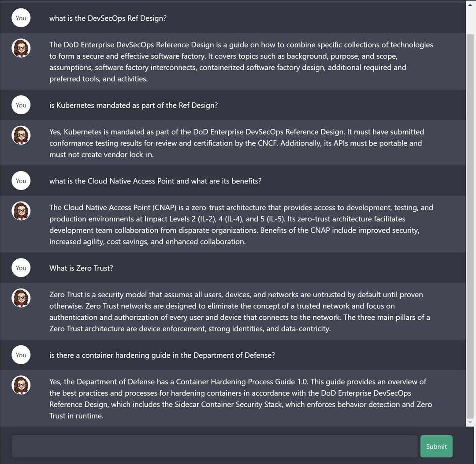Select the assistant avatar in the Zero Trust response
Screen dimensions: 476x464
pyautogui.click(x=21, y=298)
